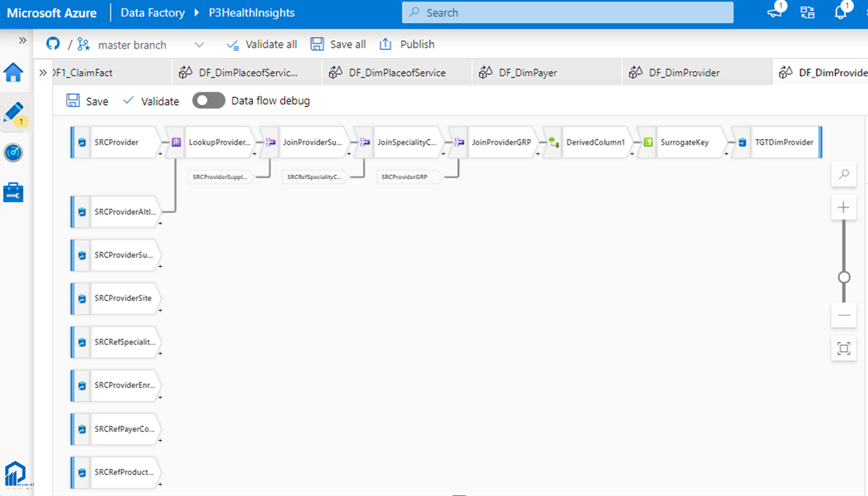
Task: Click the DerivedColumn1 transformation icon
Action: coord(554,142)
